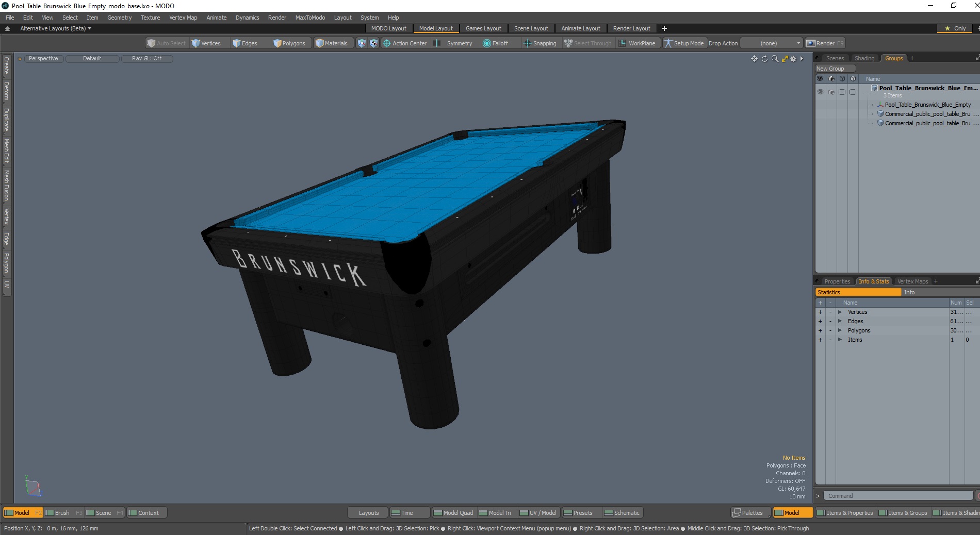Screen dimensions: 980x535
Task: Switch to the Properties tab
Action: 837,281
